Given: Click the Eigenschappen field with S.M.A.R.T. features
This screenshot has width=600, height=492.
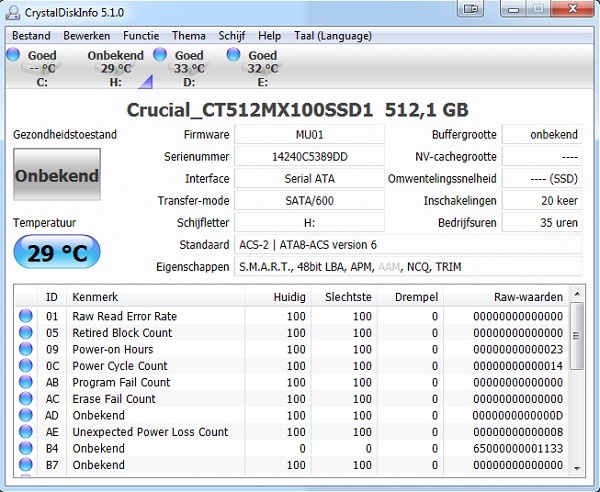Looking at the screenshot, I should [408, 267].
